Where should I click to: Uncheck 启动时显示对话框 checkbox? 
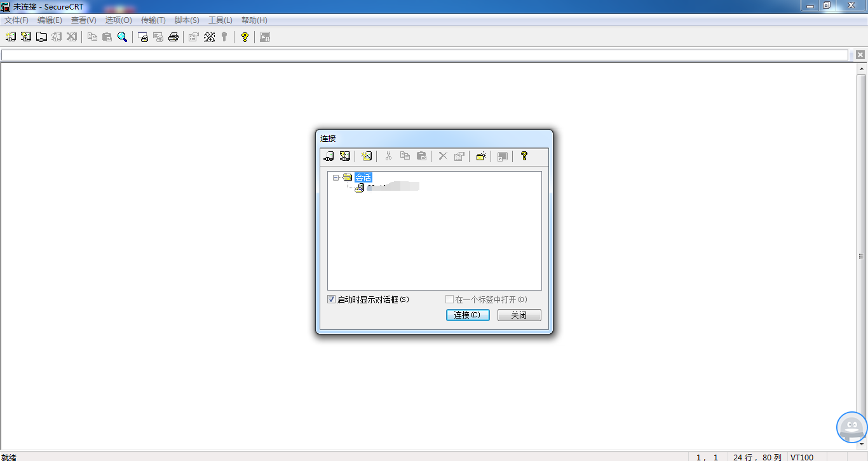click(332, 299)
